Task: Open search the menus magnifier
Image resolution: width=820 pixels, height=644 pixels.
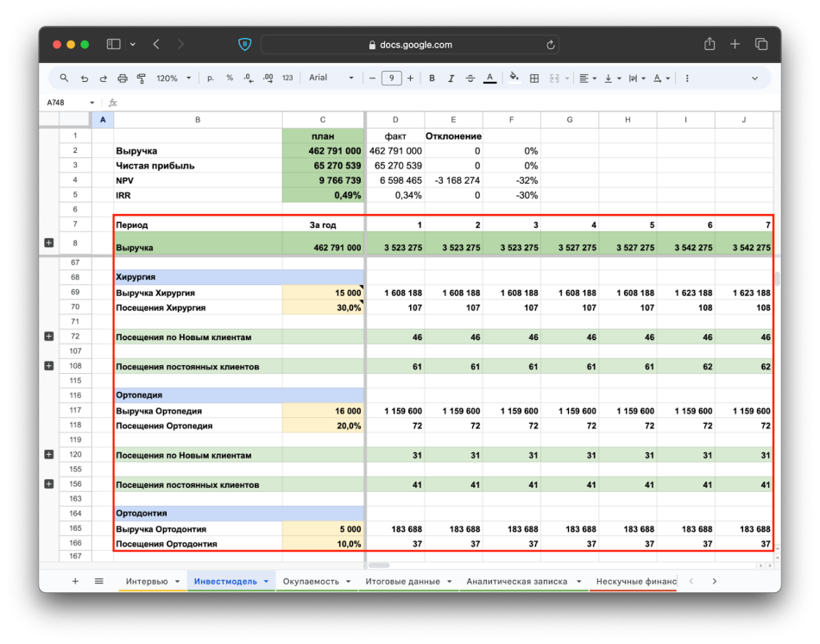Action: coord(64,78)
